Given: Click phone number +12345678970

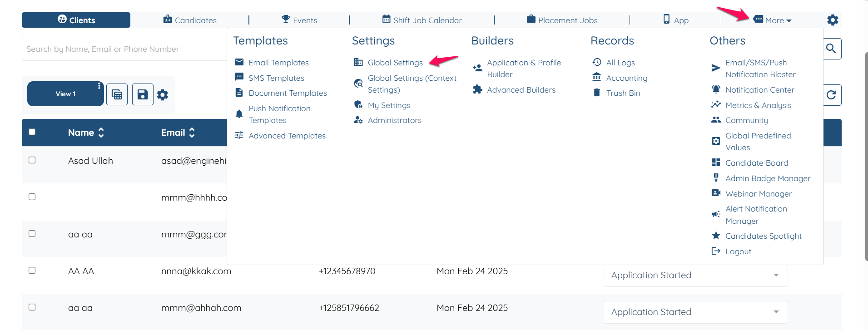Looking at the screenshot, I should click(347, 271).
